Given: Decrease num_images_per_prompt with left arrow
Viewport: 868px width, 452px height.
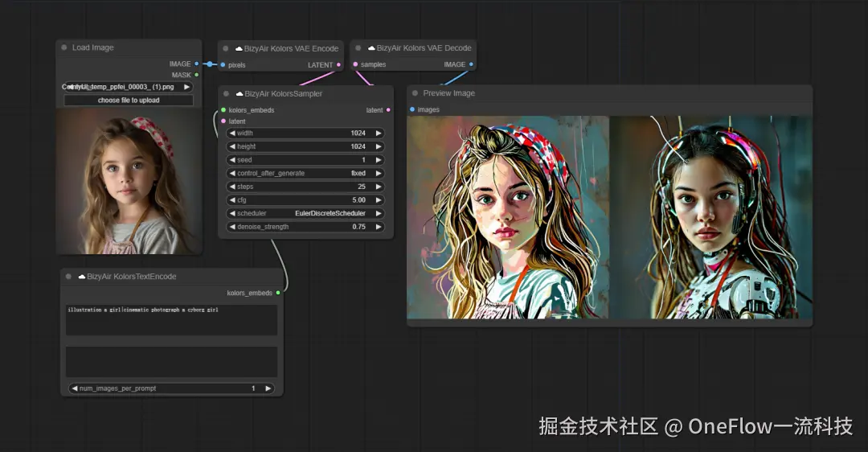Looking at the screenshot, I should [x=74, y=388].
